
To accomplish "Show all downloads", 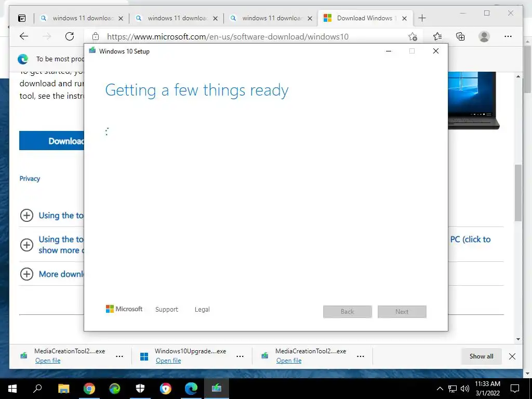I will (x=482, y=356).
